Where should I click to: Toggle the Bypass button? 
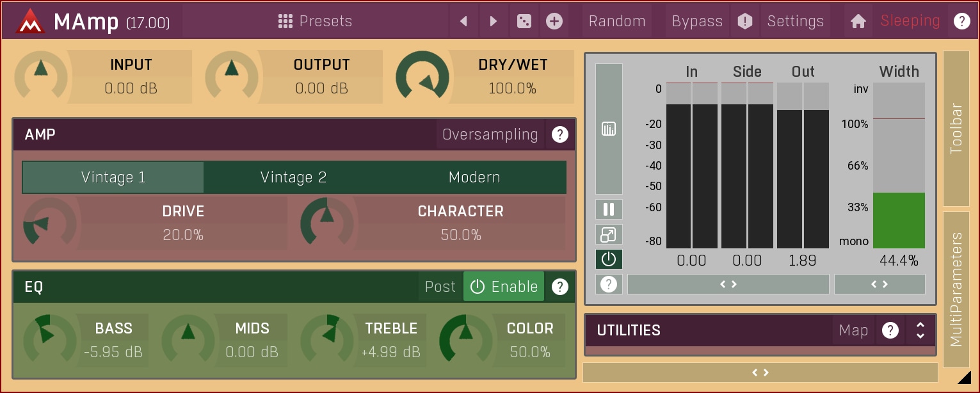tap(697, 21)
